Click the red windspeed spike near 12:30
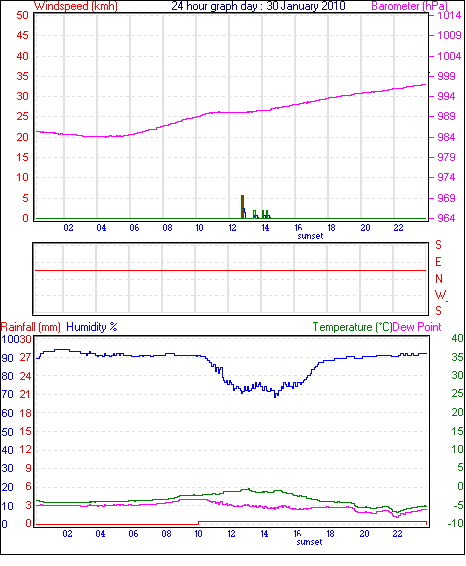The width and height of the screenshot is (466, 566). pyautogui.click(x=243, y=206)
